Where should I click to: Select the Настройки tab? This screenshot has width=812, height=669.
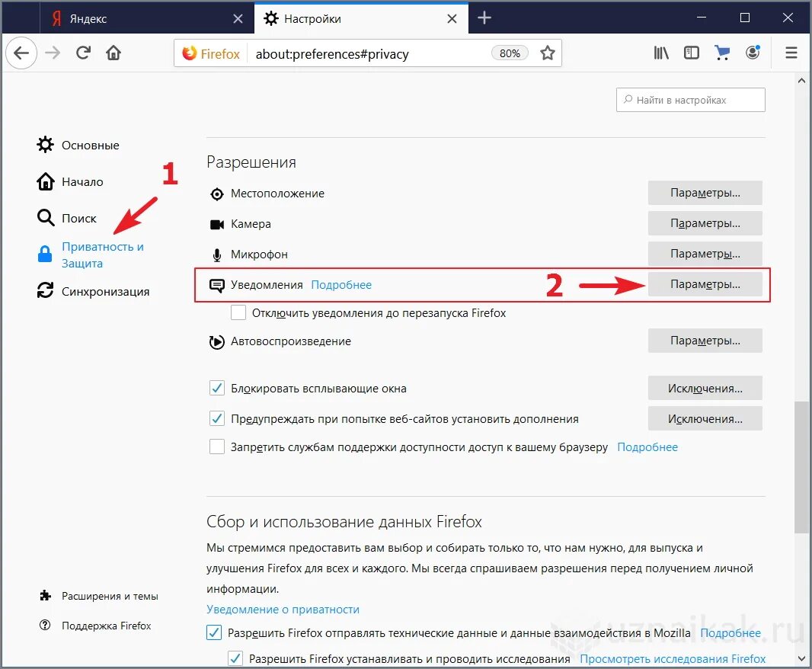click(x=361, y=18)
